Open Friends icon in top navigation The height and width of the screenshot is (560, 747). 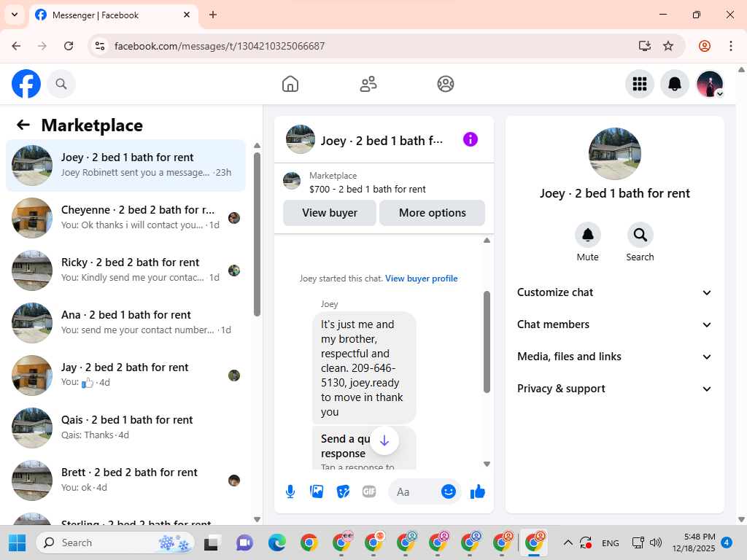click(368, 84)
